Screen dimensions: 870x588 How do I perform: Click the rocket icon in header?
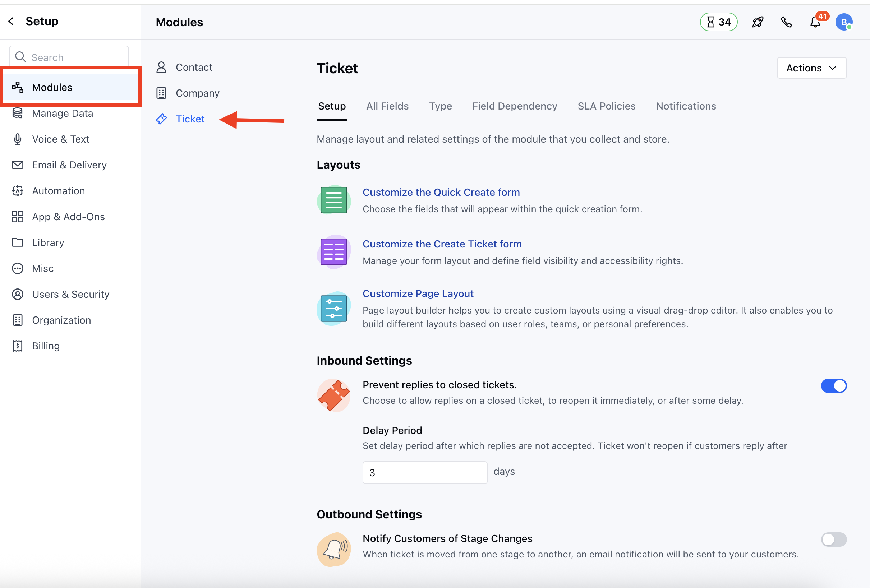(757, 22)
